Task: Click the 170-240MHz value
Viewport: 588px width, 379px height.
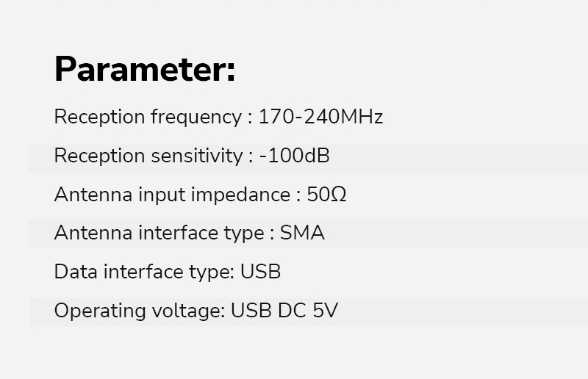Action: point(321,117)
